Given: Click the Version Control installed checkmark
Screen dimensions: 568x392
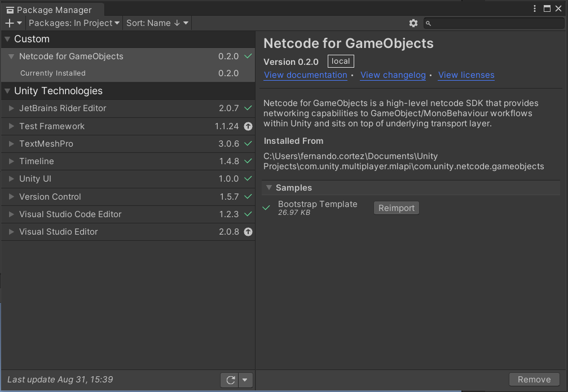Looking at the screenshot, I should [x=248, y=196].
